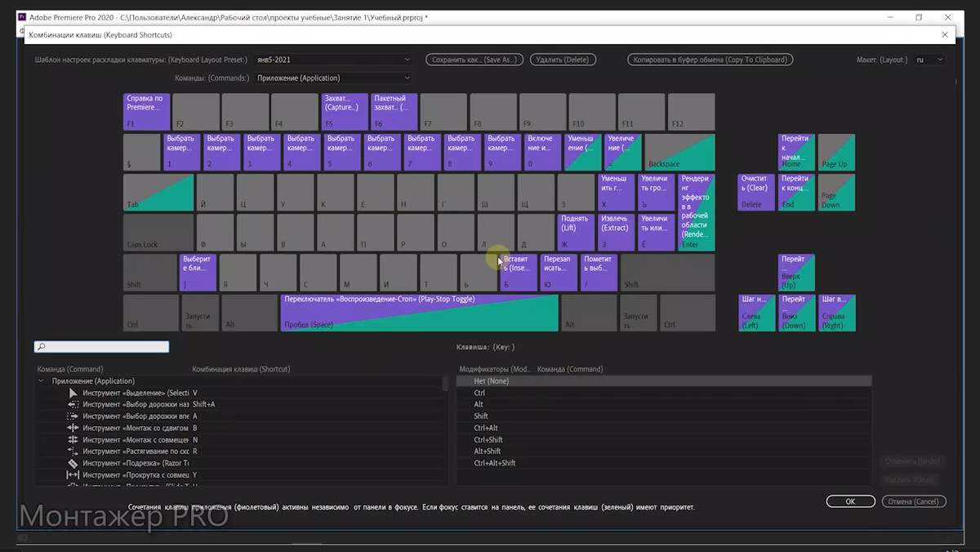980x552 pixels.
Task: Click the Delete key labeled Очистить (Clear)
Action: click(756, 192)
